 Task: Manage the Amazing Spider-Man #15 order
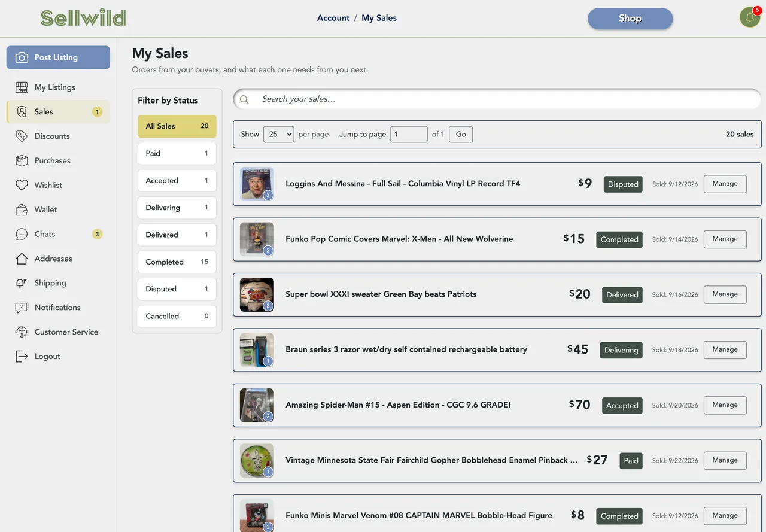tap(725, 405)
